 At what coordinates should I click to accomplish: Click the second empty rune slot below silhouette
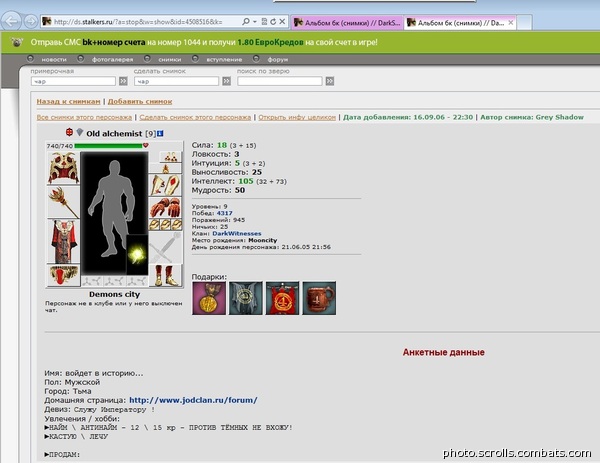click(x=114, y=281)
